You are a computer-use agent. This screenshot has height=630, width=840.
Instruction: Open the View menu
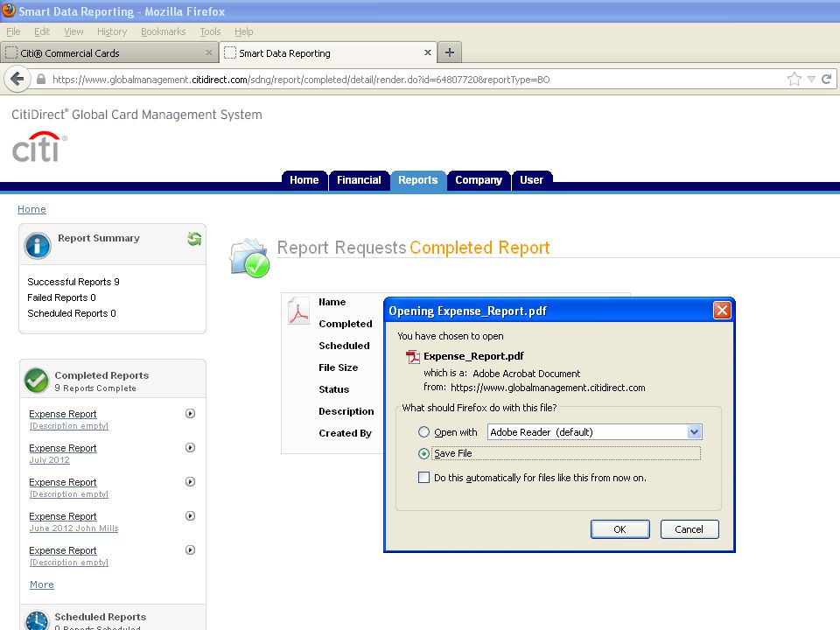[73, 31]
